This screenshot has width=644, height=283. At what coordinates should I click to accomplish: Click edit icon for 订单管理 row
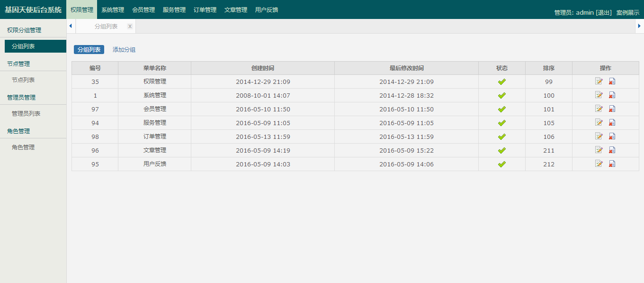599,136
